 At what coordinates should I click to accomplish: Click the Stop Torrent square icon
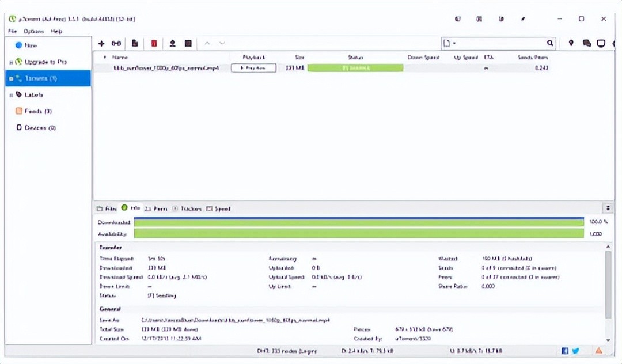click(188, 43)
